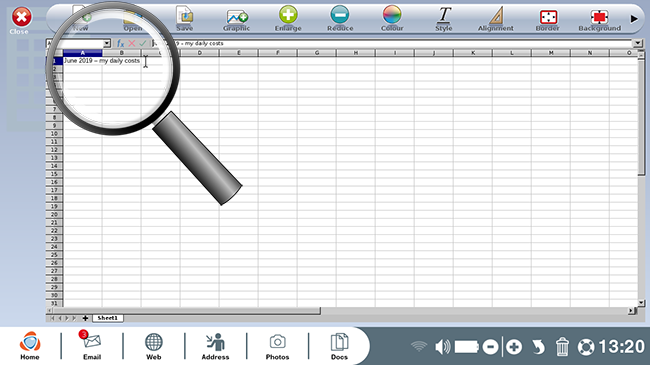Select column D header
The height and width of the screenshot is (365, 650).
click(199, 53)
